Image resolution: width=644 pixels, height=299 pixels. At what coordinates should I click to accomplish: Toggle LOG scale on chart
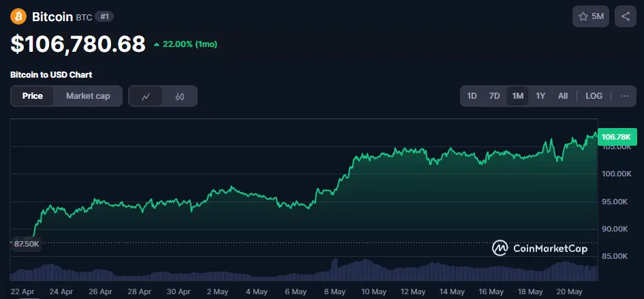click(x=594, y=96)
